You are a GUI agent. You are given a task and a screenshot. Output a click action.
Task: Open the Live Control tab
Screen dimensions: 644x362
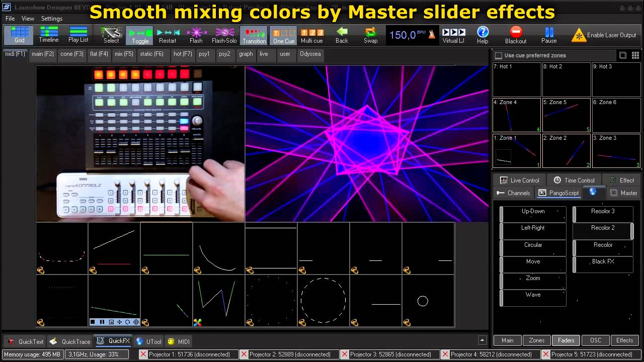[519, 180]
